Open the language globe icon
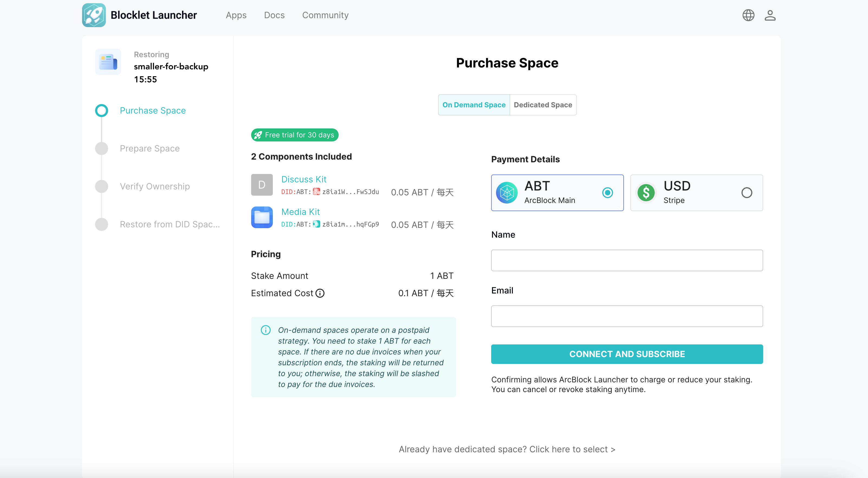 coord(748,15)
